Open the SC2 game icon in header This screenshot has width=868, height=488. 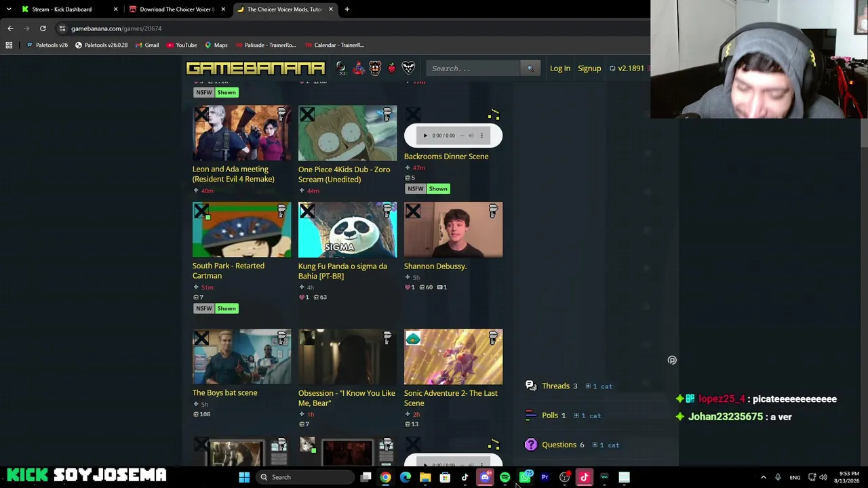coord(341,68)
